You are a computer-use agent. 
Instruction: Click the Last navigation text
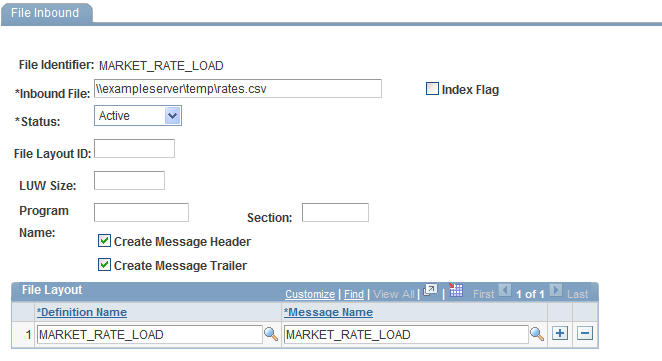(578, 294)
